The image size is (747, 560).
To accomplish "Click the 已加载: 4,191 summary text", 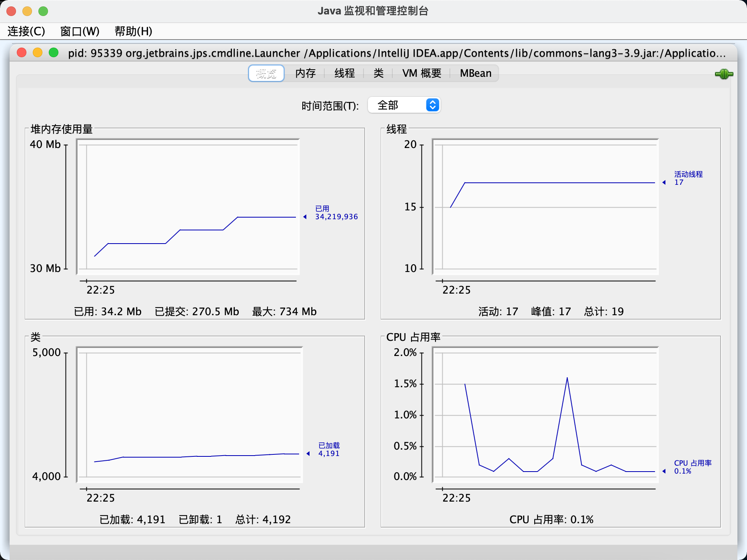I will (x=132, y=520).
